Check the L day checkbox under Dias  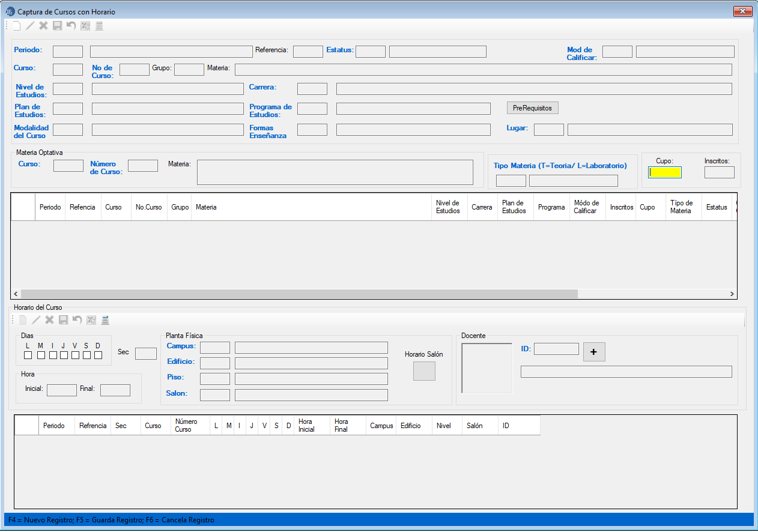(28, 355)
